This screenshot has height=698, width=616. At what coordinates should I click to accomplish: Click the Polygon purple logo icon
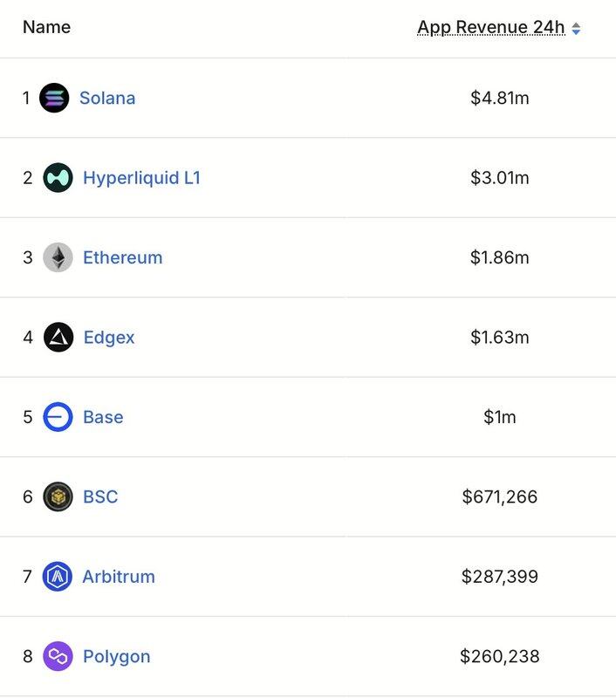click(58, 656)
